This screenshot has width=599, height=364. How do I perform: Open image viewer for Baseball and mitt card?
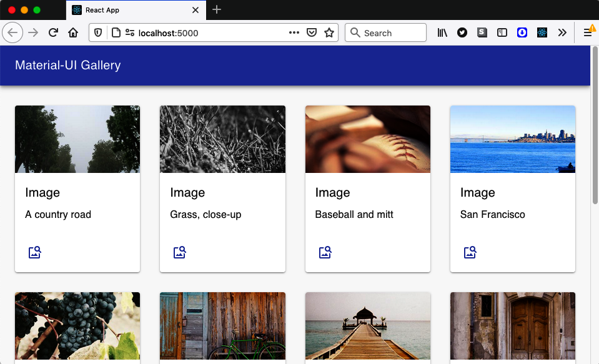pyautogui.click(x=325, y=252)
